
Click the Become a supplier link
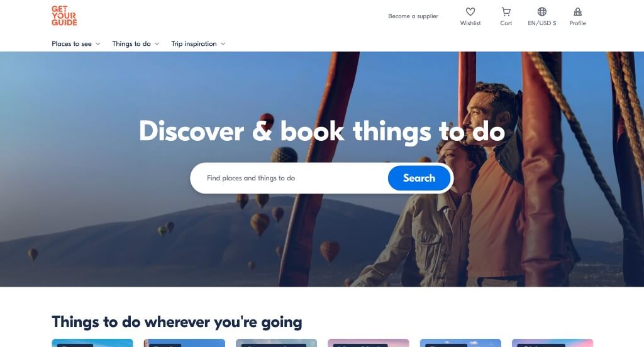(413, 16)
